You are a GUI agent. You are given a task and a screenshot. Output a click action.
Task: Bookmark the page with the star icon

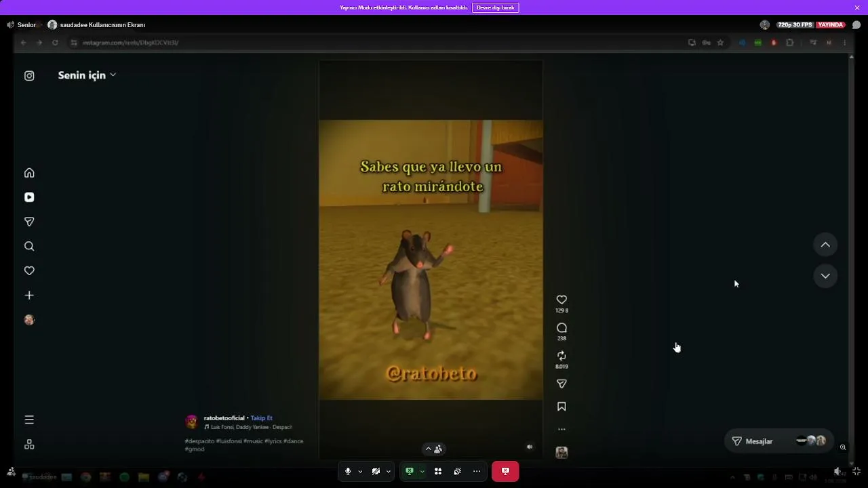click(720, 43)
